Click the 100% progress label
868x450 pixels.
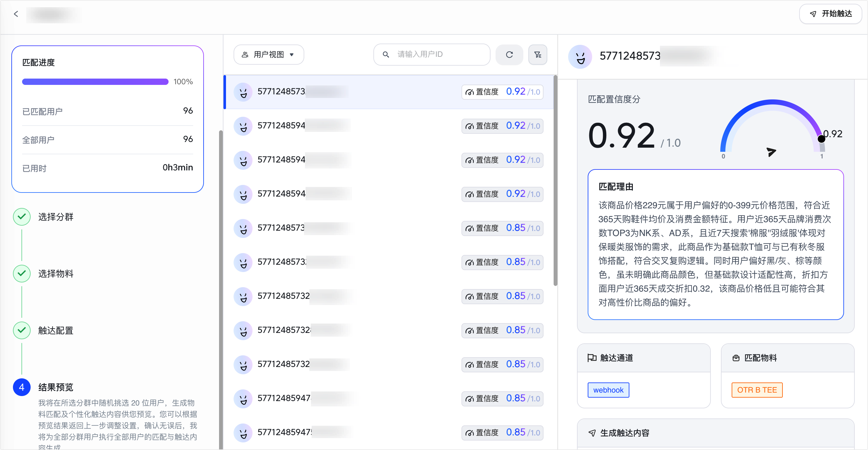[183, 82]
